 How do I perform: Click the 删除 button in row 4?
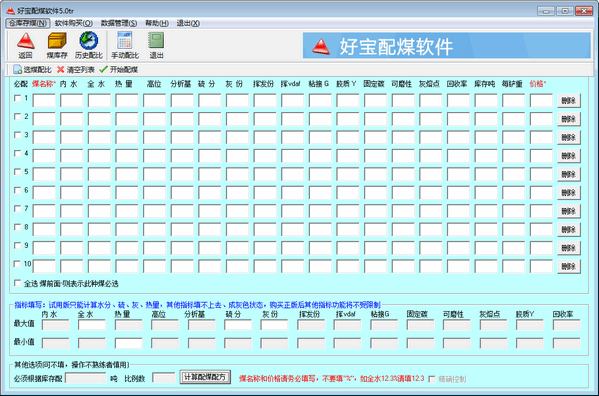[569, 156]
